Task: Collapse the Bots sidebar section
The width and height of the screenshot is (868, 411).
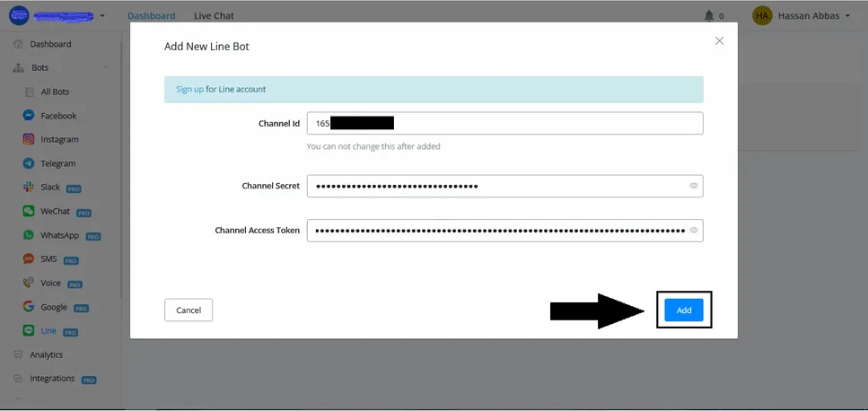Action: pyautogui.click(x=106, y=68)
